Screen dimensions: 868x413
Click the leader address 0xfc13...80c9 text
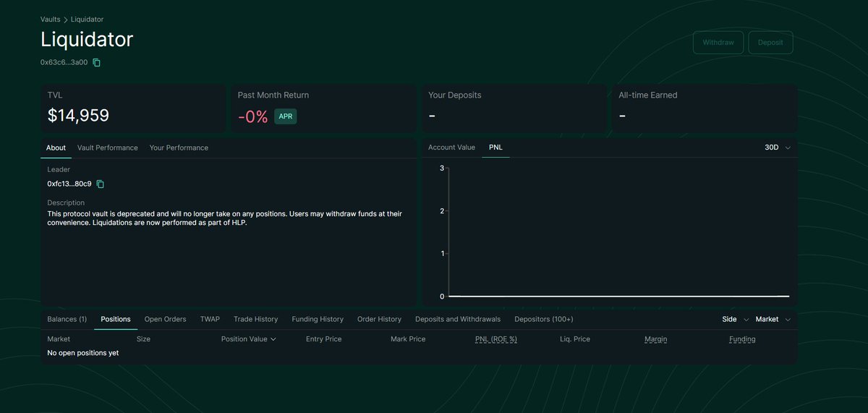[x=69, y=184]
